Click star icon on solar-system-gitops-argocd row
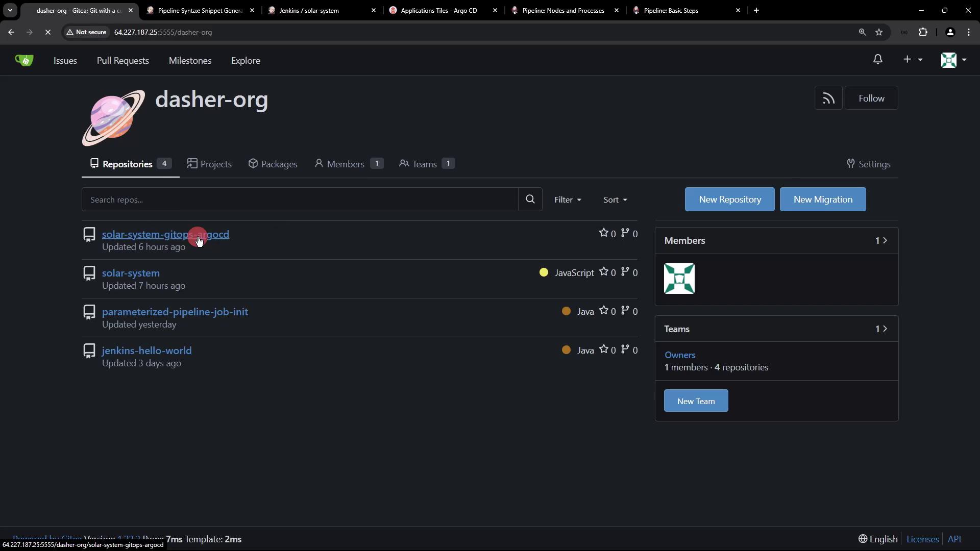This screenshot has height=551, width=980. point(603,233)
